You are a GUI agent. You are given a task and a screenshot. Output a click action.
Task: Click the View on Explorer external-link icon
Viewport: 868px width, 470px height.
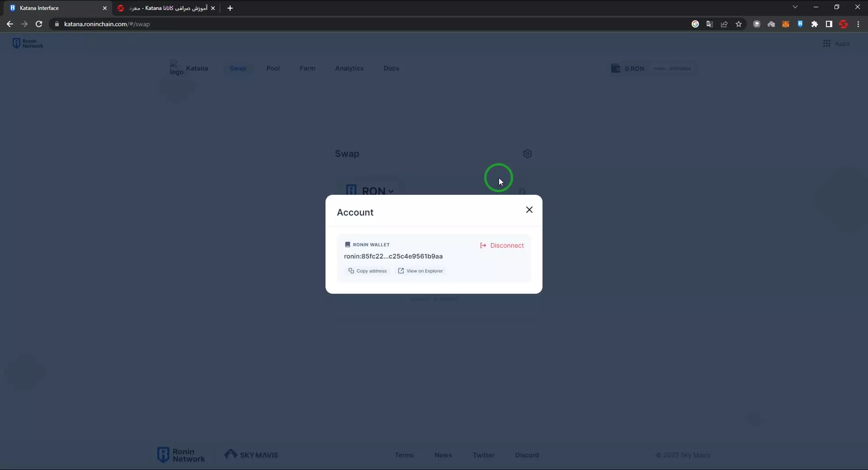tap(401, 271)
